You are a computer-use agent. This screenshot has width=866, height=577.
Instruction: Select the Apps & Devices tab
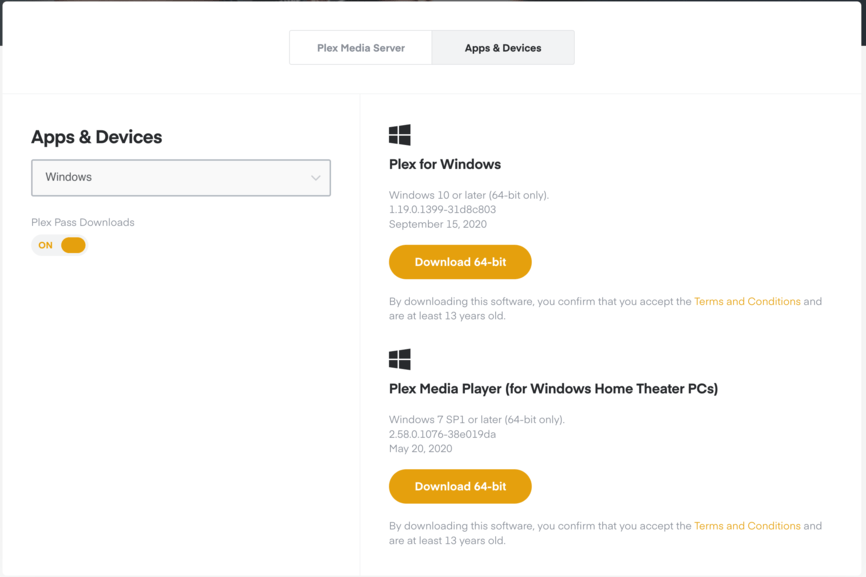click(503, 48)
